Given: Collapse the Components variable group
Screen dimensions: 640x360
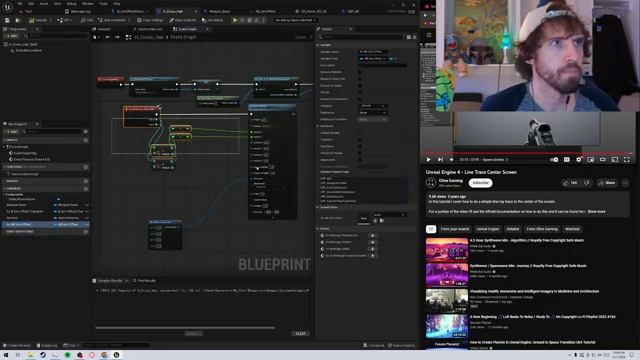Looking at the screenshot, I should click(4, 194).
